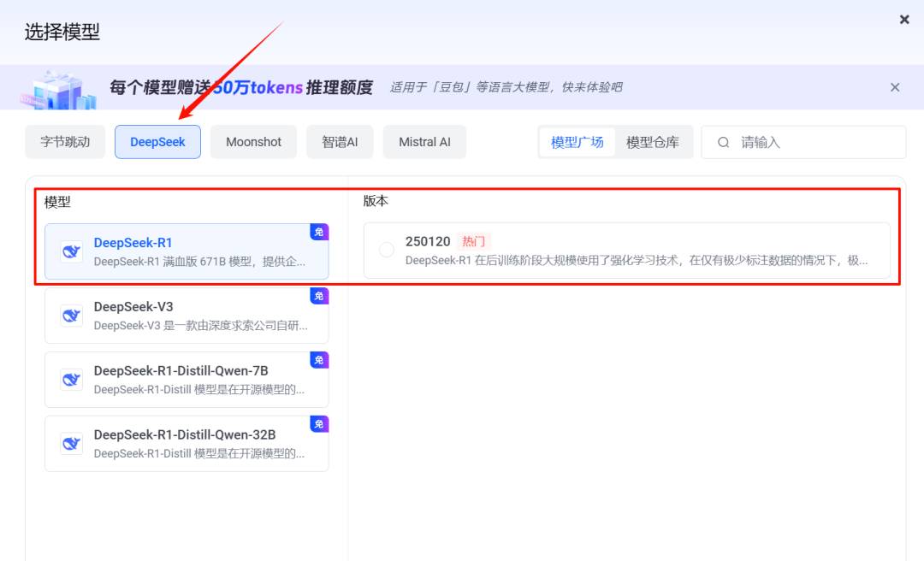The height and width of the screenshot is (561, 924).
Task: Click the whale icon beside Distill-Qwen-7B
Action: coord(71,380)
